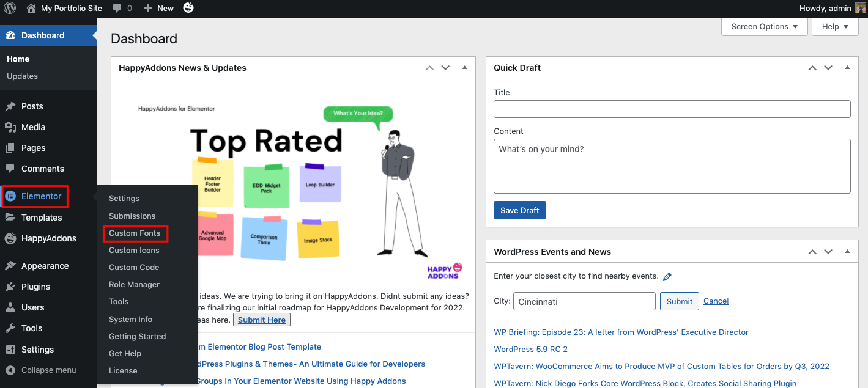The width and height of the screenshot is (868, 388).
Task: Click the Plugins plug icon in sidebar
Action: 10,287
